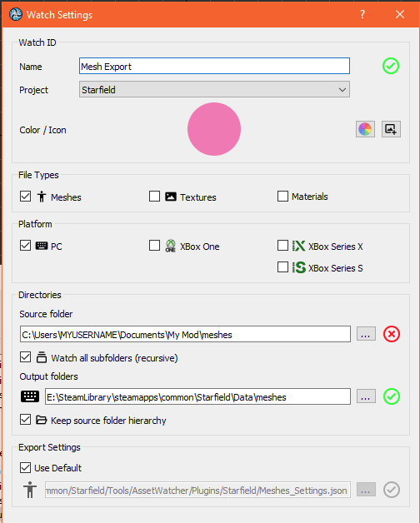The image size is (420, 523).
Task: Enable the Textures file type checkbox
Action: point(154,197)
